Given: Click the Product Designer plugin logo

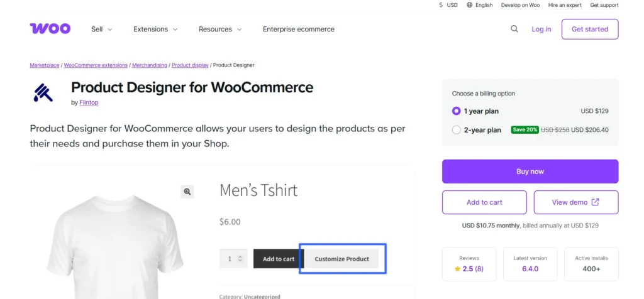Looking at the screenshot, I should tap(43, 92).
